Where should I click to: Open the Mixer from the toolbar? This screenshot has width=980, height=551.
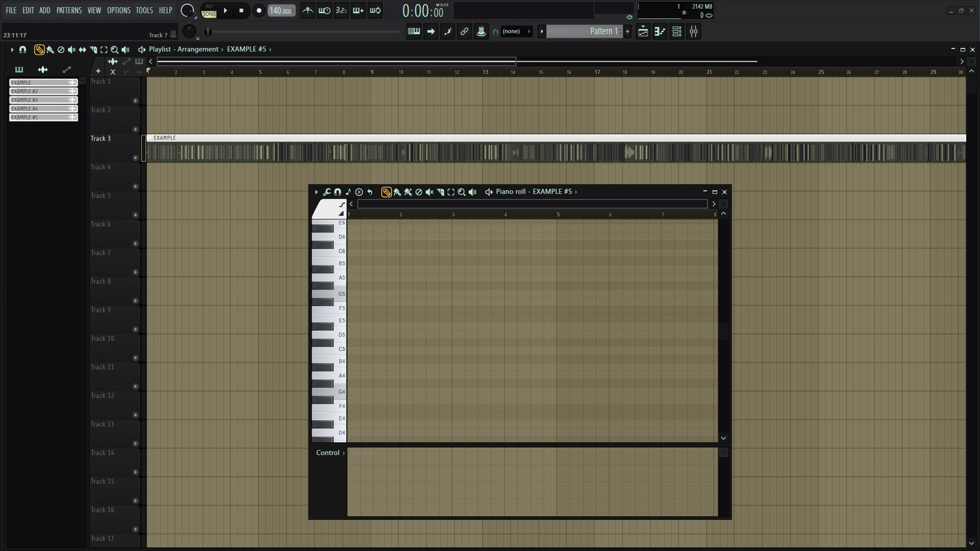click(694, 31)
